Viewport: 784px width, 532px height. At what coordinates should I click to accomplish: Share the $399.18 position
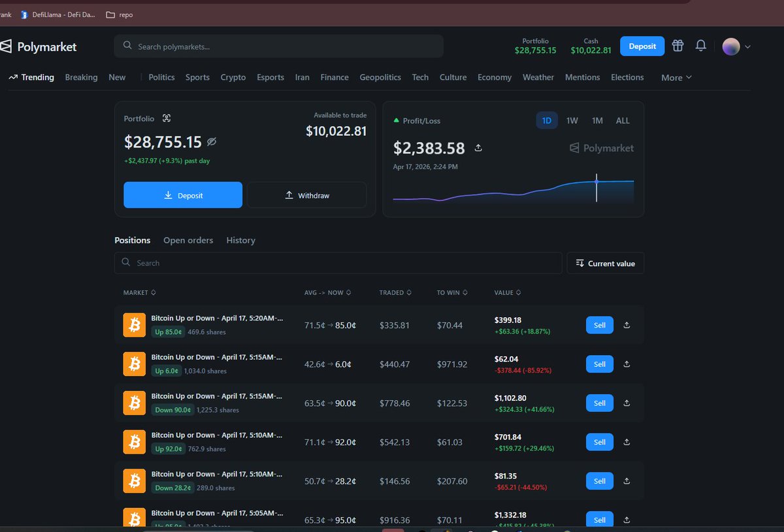(627, 325)
